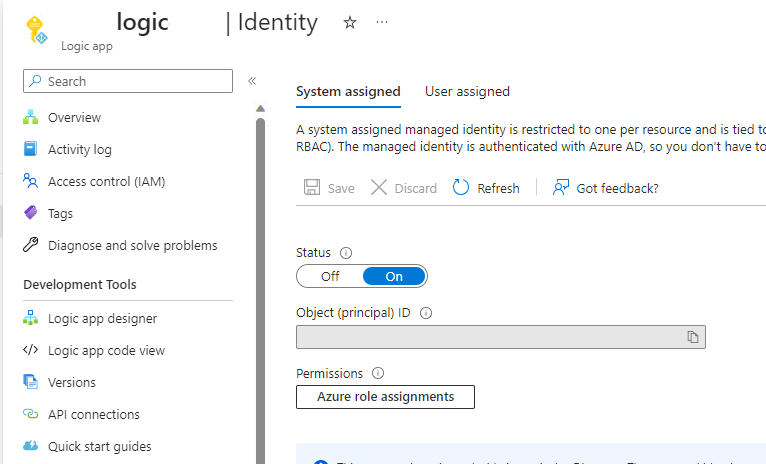Open the more options ellipsis menu

(x=382, y=22)
